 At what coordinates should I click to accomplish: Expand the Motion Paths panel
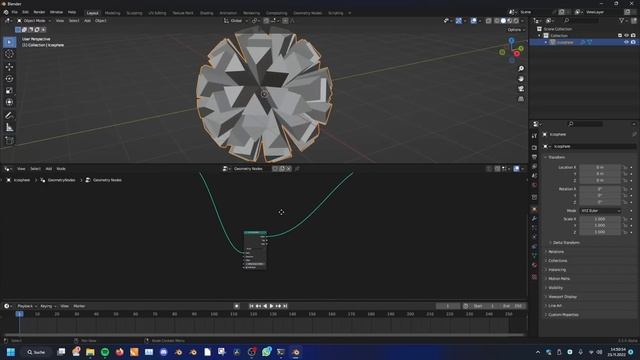pos(559,278)
